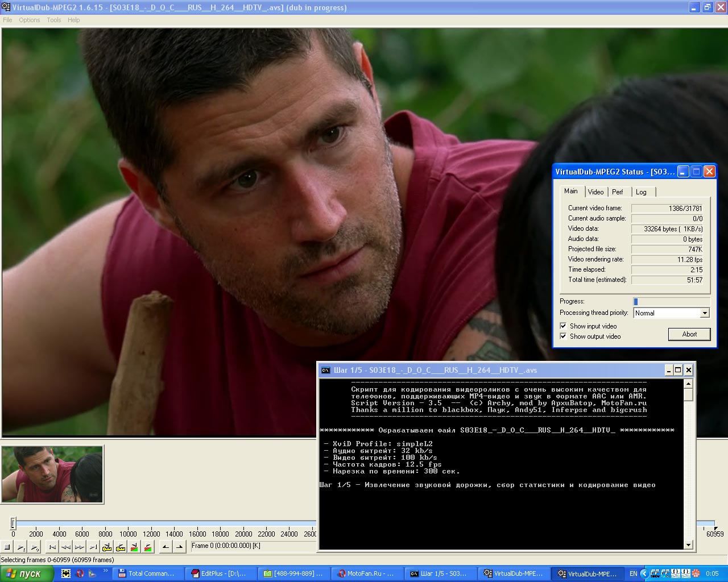Click the 0:05 system tray clock
728x582 pixels.
pyautogui.click(x=712, y=573)
